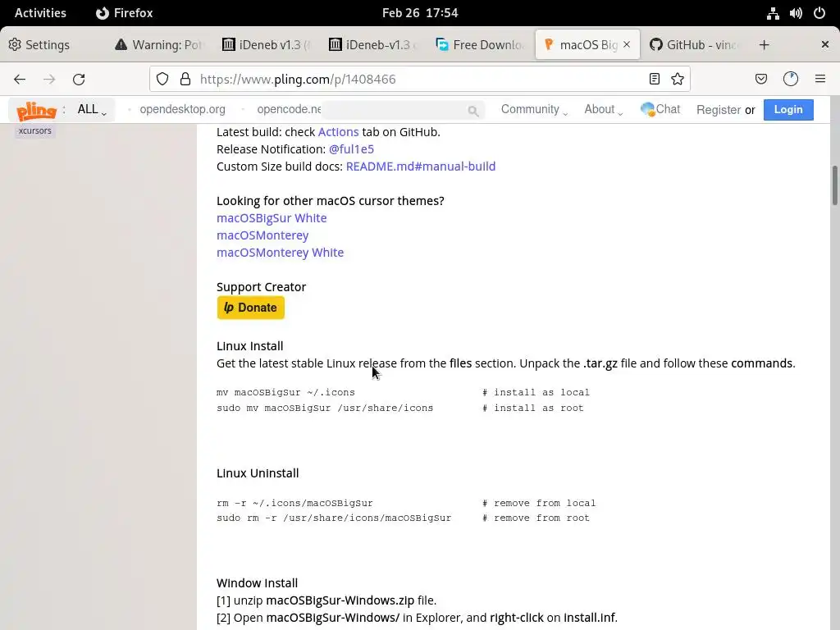This screenshot has height=630, width=840.
Task: Switch to the Warning tab
Action: pyautogui.click(x=160, y=45)
